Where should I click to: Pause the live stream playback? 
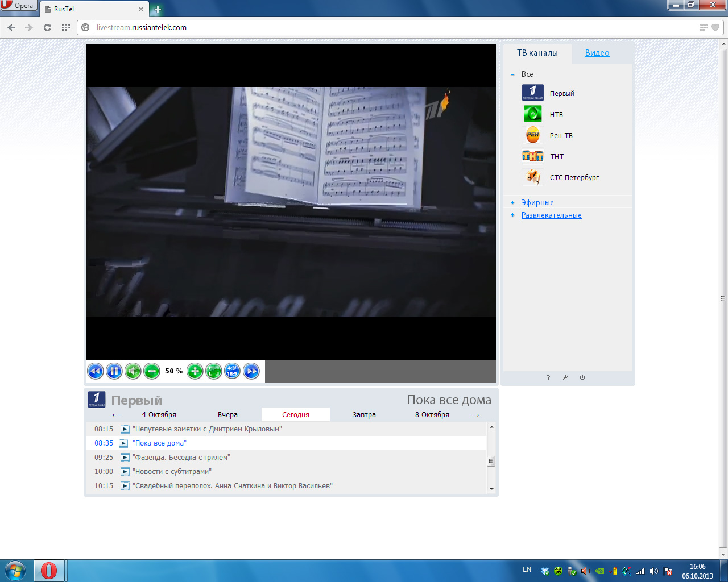click(114, 371)
